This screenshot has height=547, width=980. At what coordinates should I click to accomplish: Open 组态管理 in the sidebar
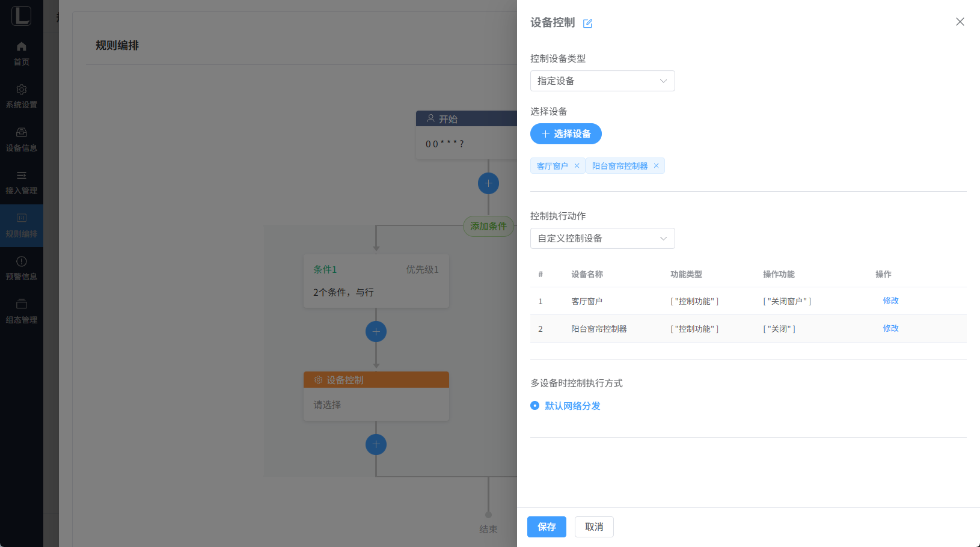(22, 311)
